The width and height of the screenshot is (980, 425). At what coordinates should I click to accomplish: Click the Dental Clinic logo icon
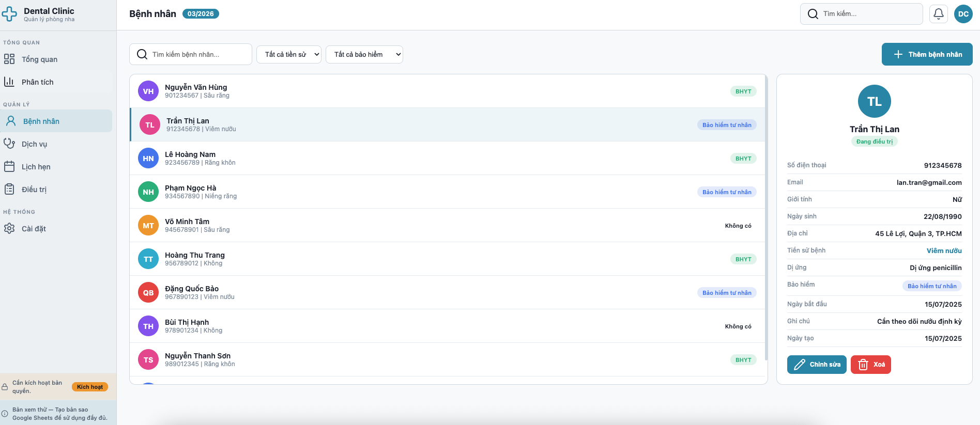tap(9, 14)
